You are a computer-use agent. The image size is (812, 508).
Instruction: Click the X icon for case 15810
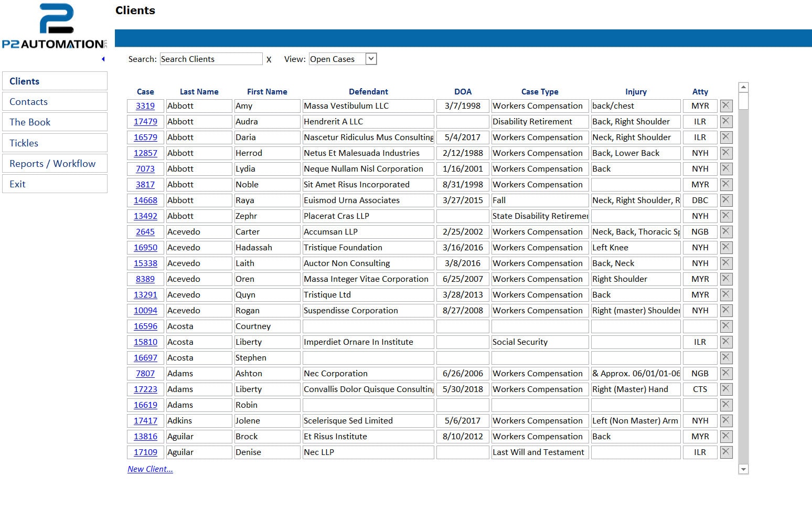coord(726,342)
